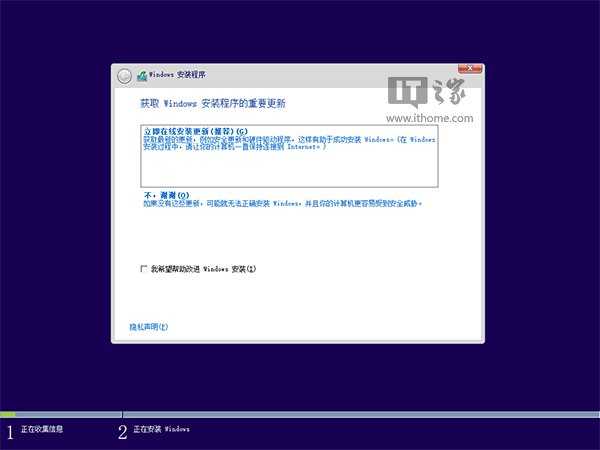Choose 不，谢谢 to skip updates
Screen dimensions: 600x450
click(282, 199)
